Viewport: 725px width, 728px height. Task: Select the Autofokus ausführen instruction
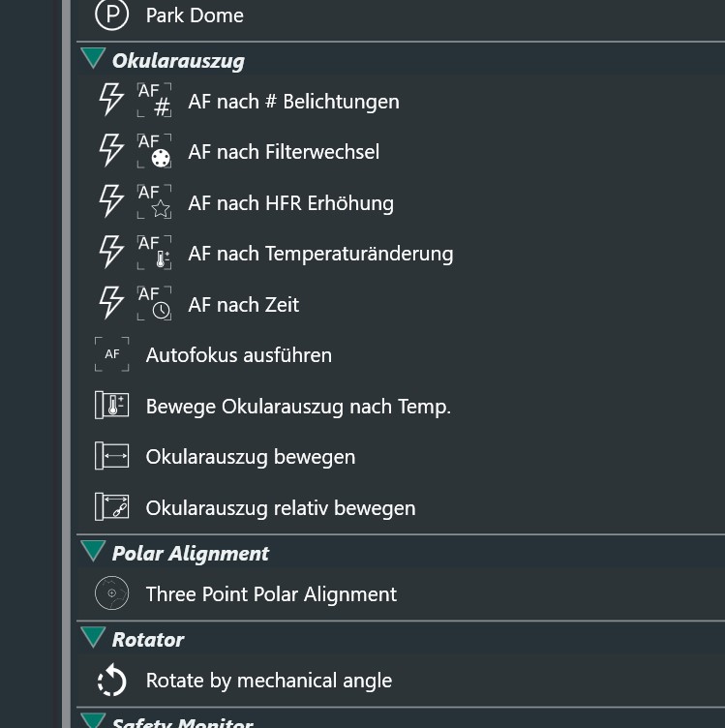(x=401, y=354)
